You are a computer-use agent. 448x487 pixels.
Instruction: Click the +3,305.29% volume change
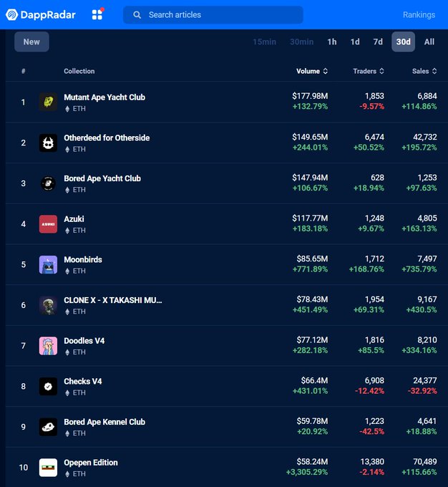click(307, 472)
